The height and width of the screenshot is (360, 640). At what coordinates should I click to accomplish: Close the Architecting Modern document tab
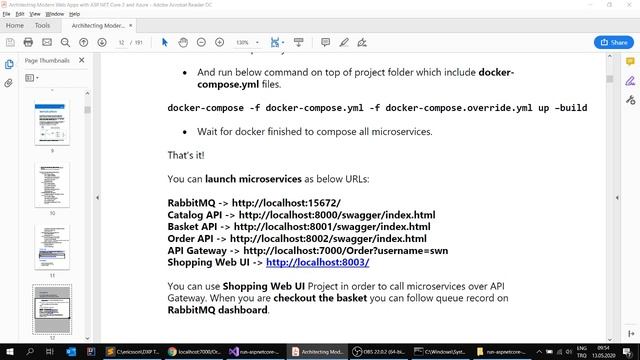pos(131,25)
